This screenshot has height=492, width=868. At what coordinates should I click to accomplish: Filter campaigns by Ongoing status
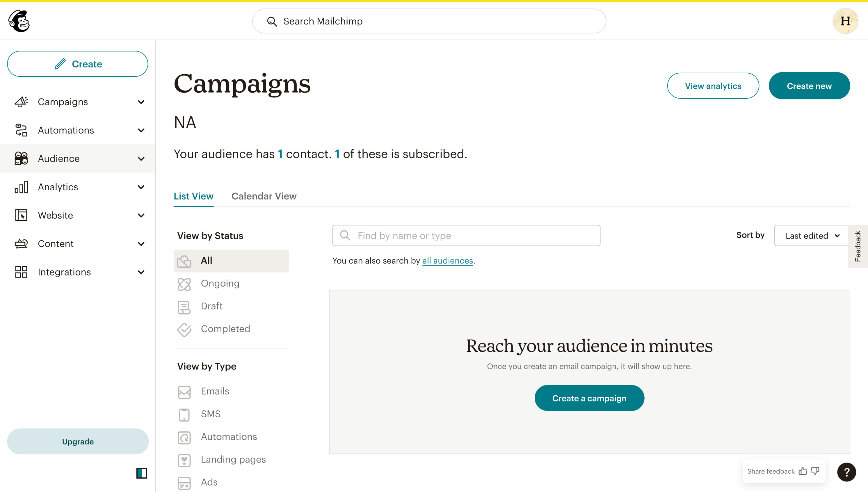[x=231, y=284]
